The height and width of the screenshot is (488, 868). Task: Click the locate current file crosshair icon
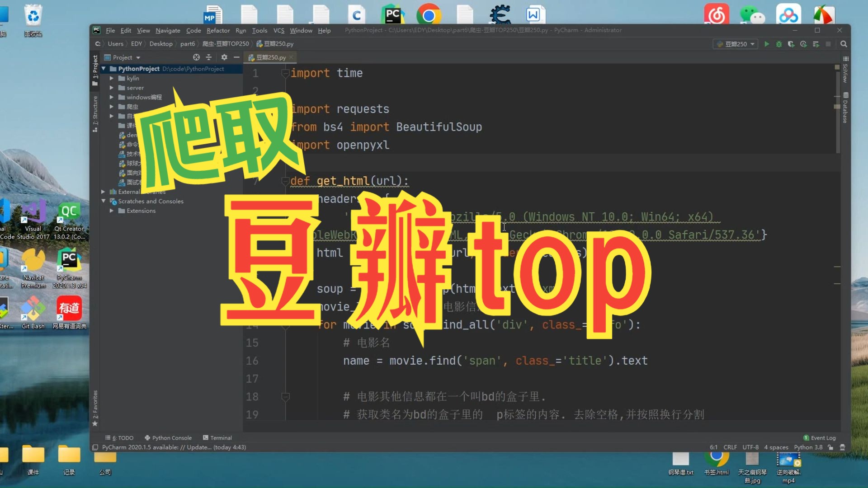196,57
